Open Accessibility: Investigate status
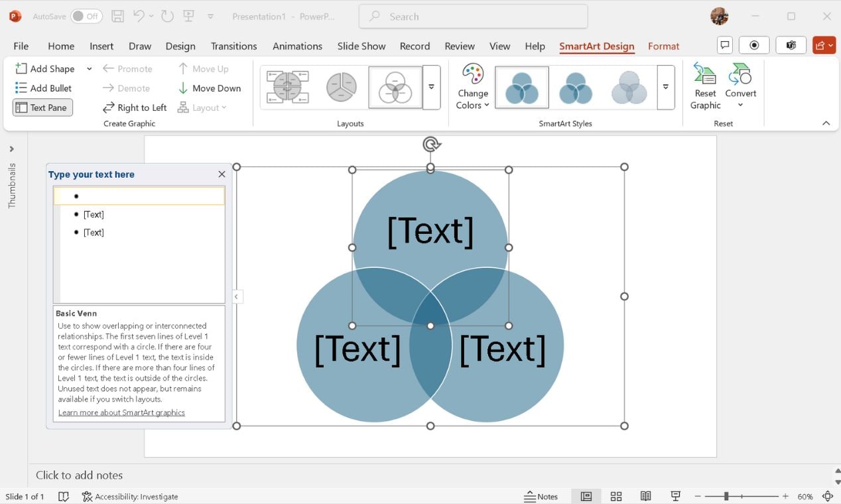This screenshot has height=504, width=841. [x=130, y=496]
